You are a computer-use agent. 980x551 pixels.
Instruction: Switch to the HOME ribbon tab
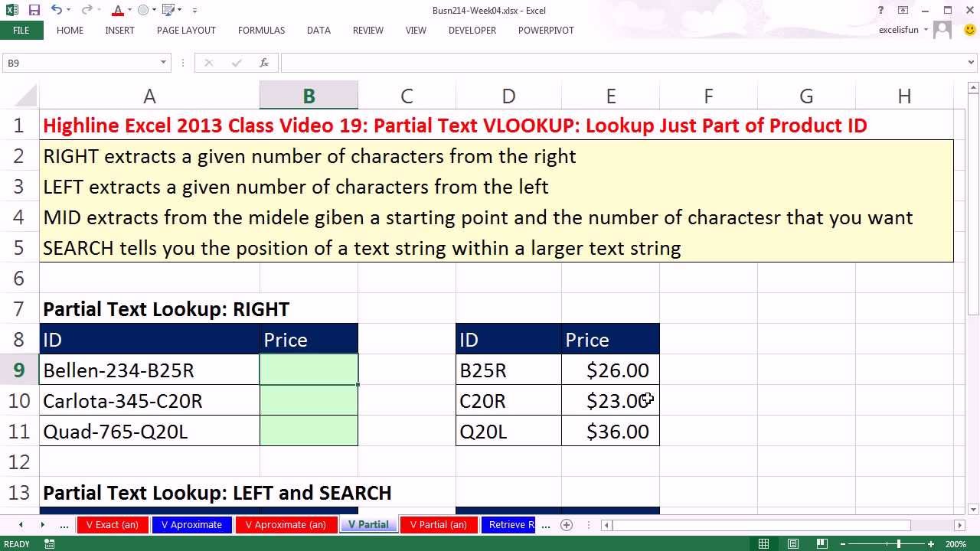[x=70, y=31]
